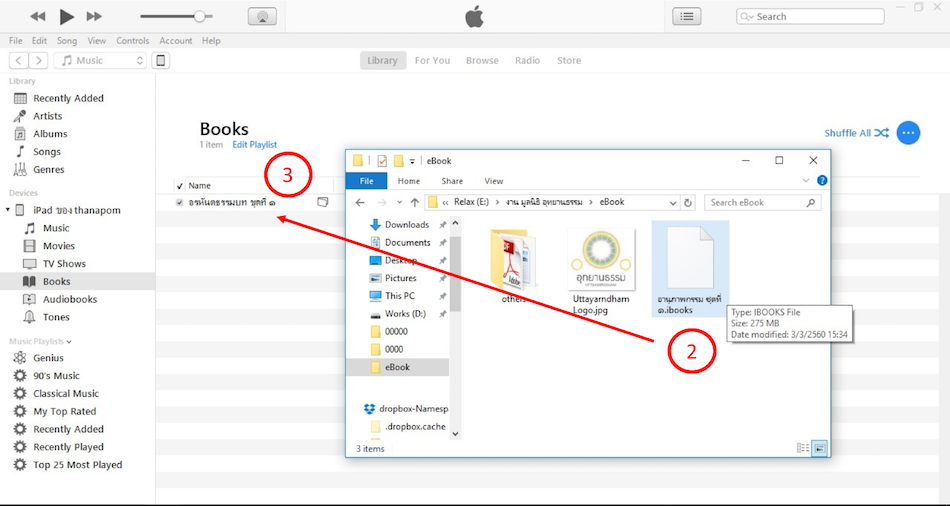Open the Up Next list icon
The height and width of the screenshot is (506, 950).
click(686, 16)
